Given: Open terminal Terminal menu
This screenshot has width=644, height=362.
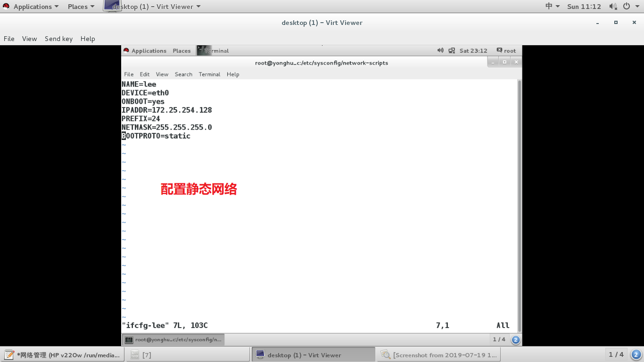Looking at the screenshot, I should click(209, 74).
